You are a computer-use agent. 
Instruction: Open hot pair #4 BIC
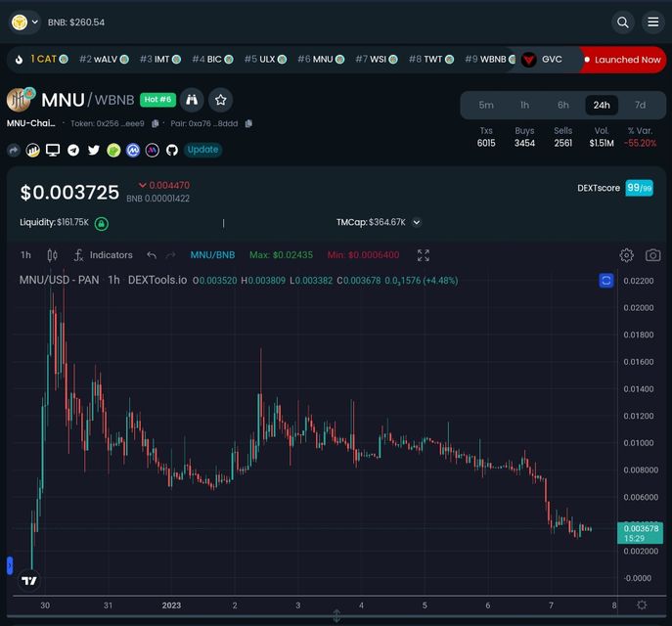212,59
